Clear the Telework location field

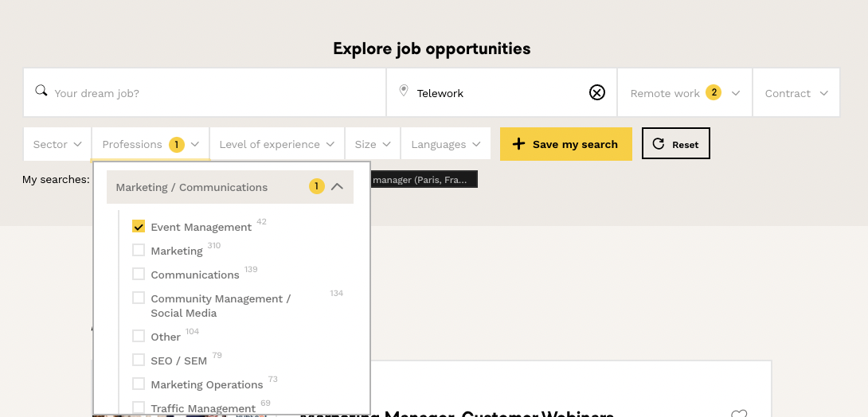[x=597, y=92]
